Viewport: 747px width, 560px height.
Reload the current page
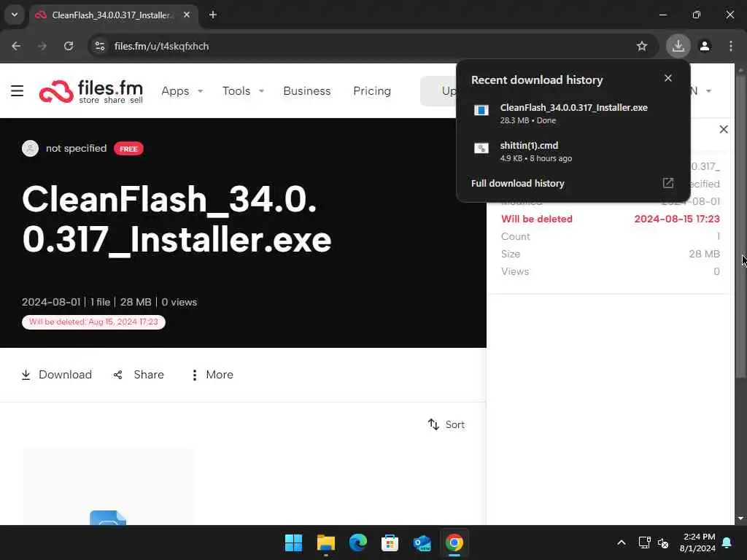[x=69, y=46]
